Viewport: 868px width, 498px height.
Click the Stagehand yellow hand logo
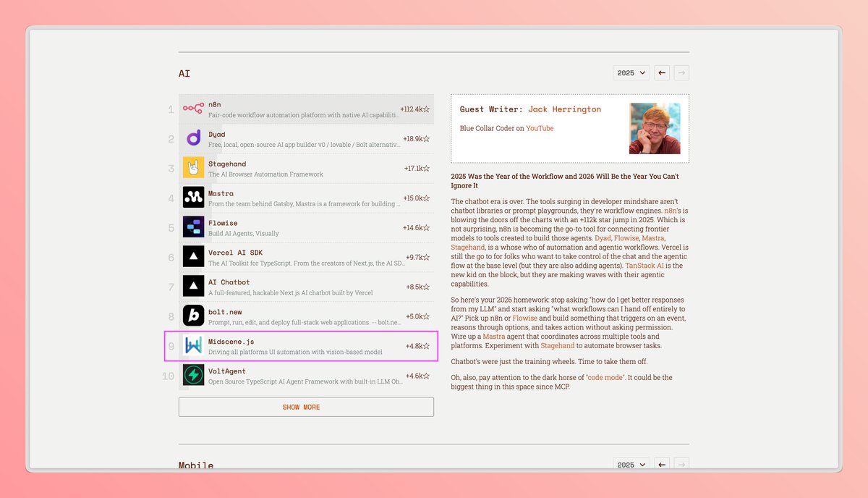193,168
